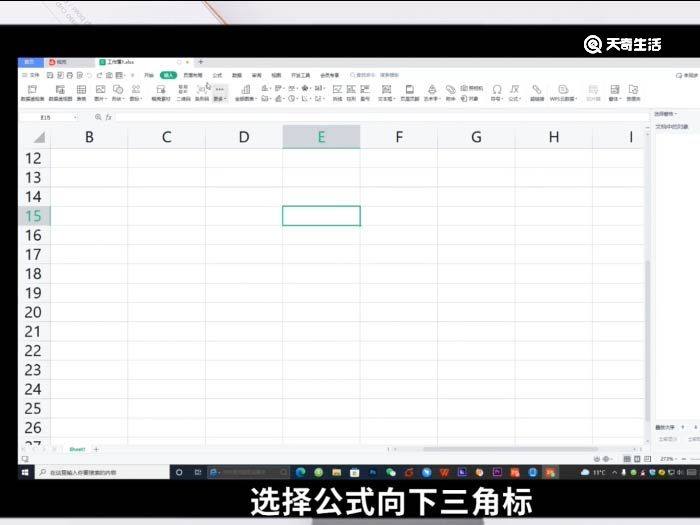The height and width of the screenshot is (525, 700).
Task: Click the QR code icon in ribbon
Action: (183, 92)
